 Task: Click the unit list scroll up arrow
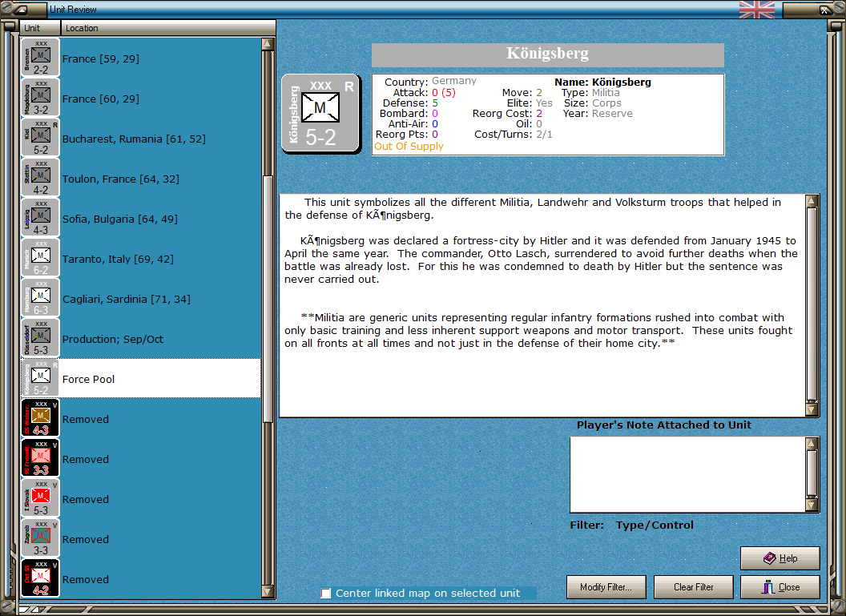coord(268,44)
